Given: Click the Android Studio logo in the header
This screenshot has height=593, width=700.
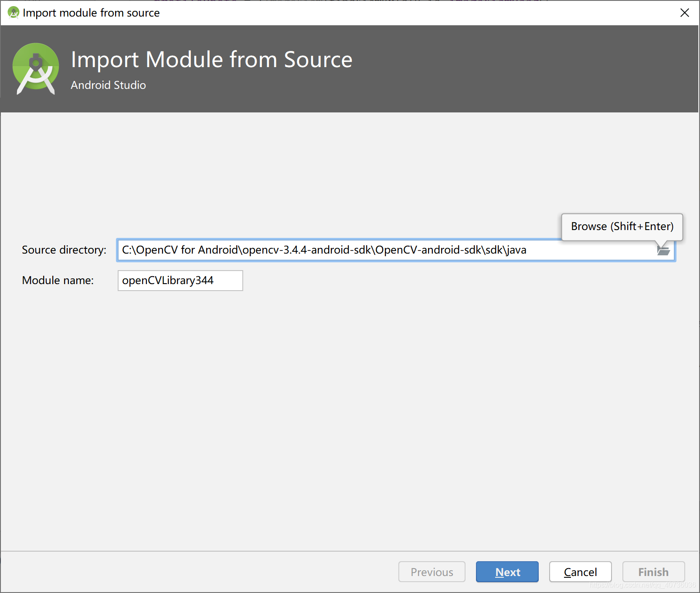Looking at the screenshot, I should [x=36, y=68].
